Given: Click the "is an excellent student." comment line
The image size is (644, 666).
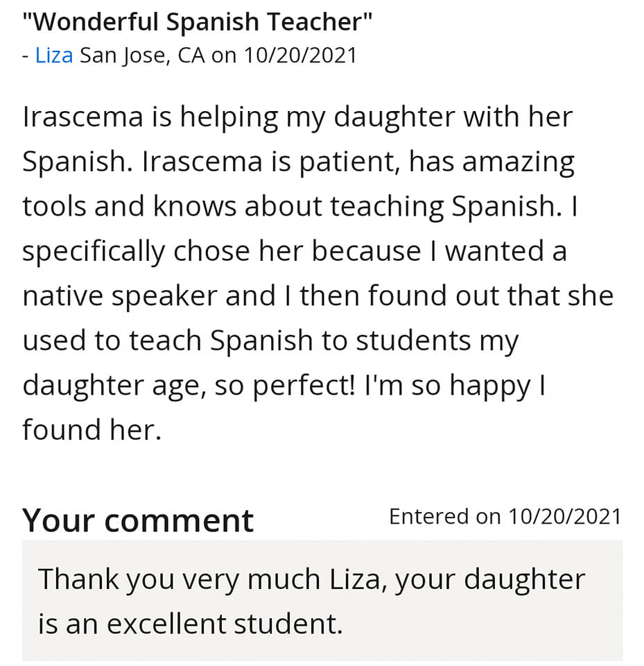Looking at the screenshot, I should tap(191, 624).
